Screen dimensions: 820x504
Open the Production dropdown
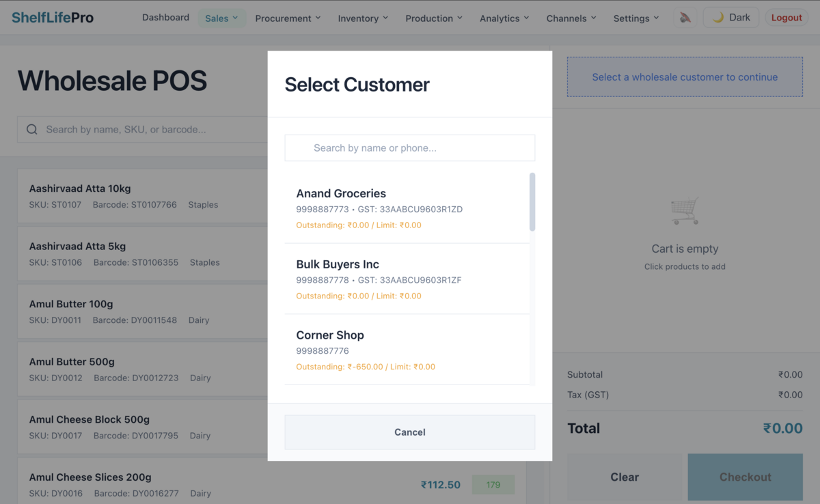434,18
